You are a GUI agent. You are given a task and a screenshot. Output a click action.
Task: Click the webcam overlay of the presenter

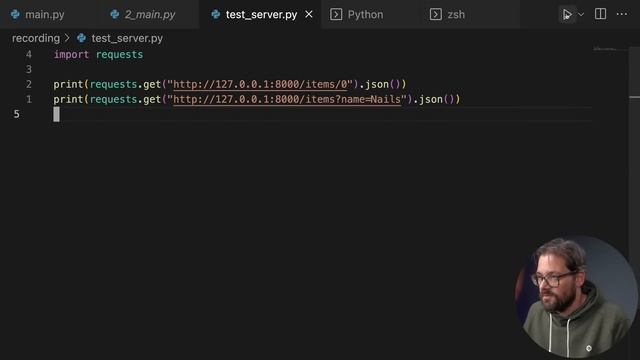(x=576, y=297)
